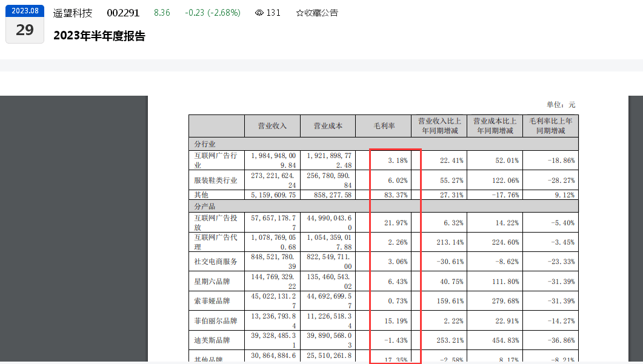This screenshot has width=643, height=364.
Task: Click cost growth 122.06% for 服装鞋类行业
Action: tap(505, 180)
